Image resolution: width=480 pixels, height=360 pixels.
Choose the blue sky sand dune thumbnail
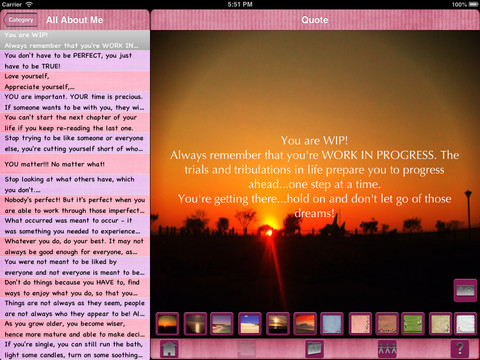(x=250, y=323)
